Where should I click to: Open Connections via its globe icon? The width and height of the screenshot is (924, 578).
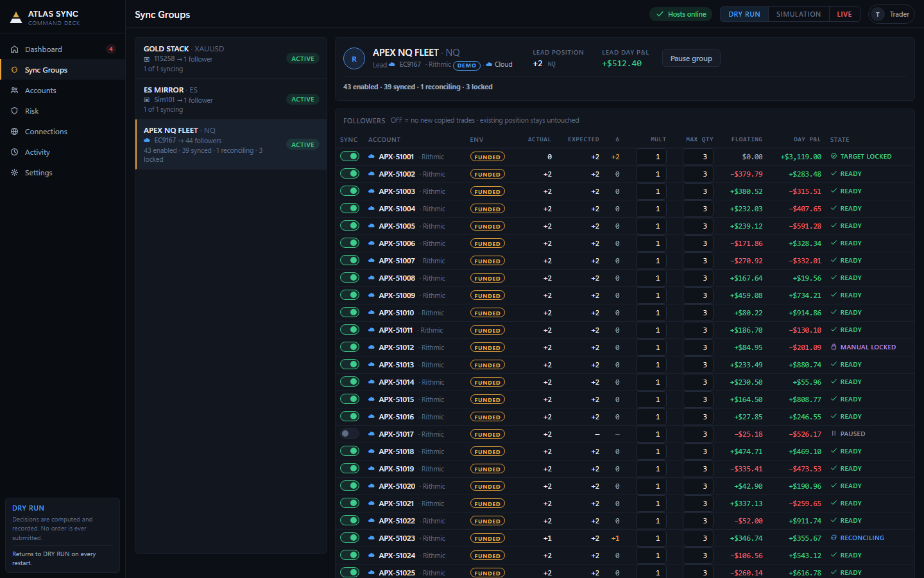14,132
